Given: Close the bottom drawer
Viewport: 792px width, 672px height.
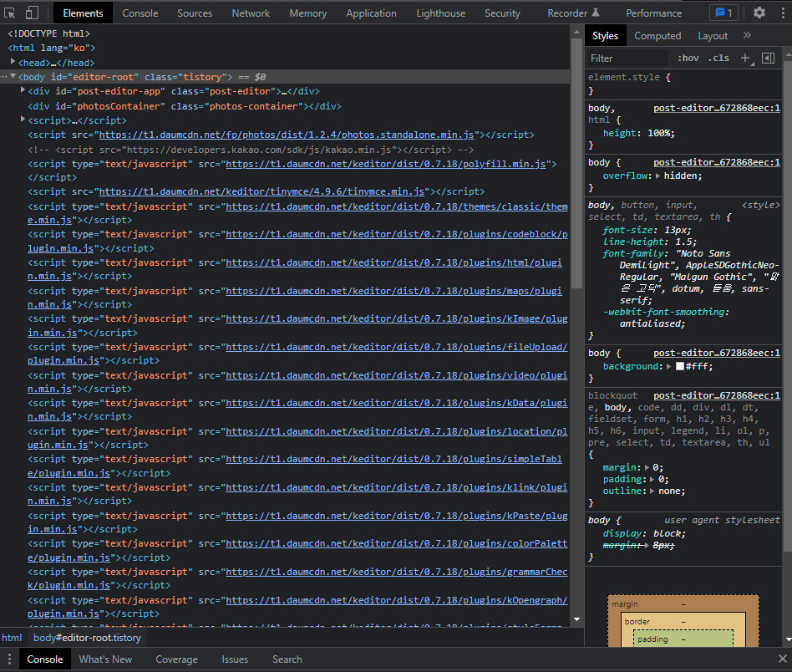Looking at the screenshot, I should [783, 659].
